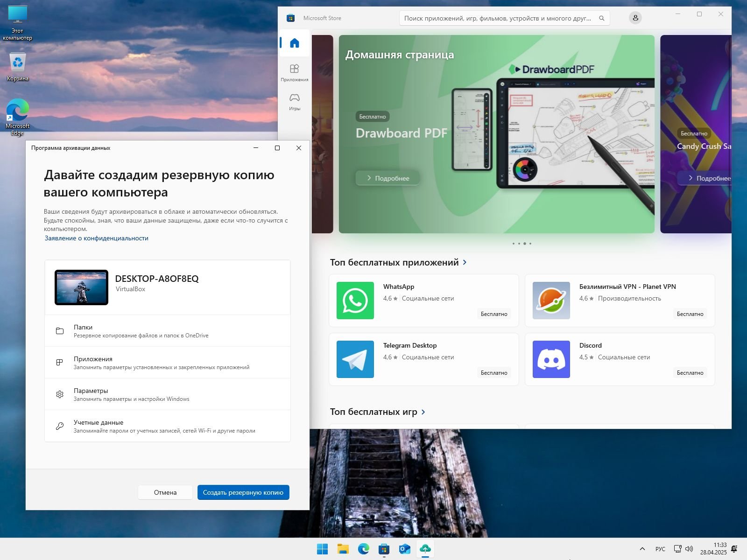747x560 pixels.
Task: Click the key icon beside Учетные данные
Action: 60,426
